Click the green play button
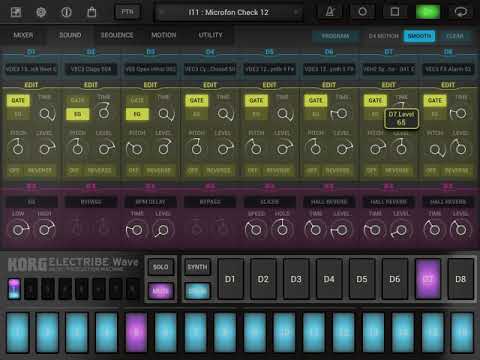 coord(428,12)
